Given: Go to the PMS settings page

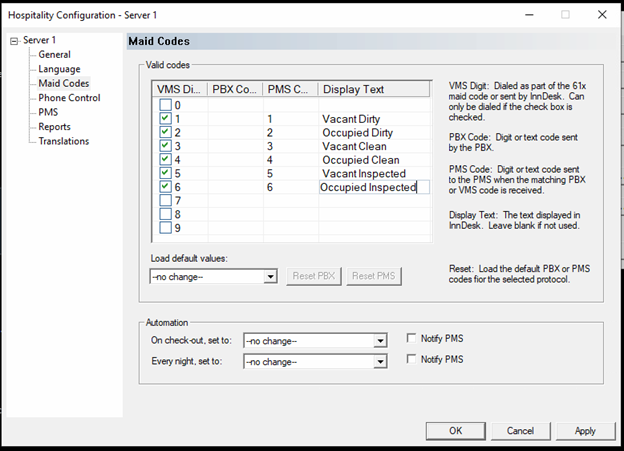Looking at the screenshot, I should 48,112.
